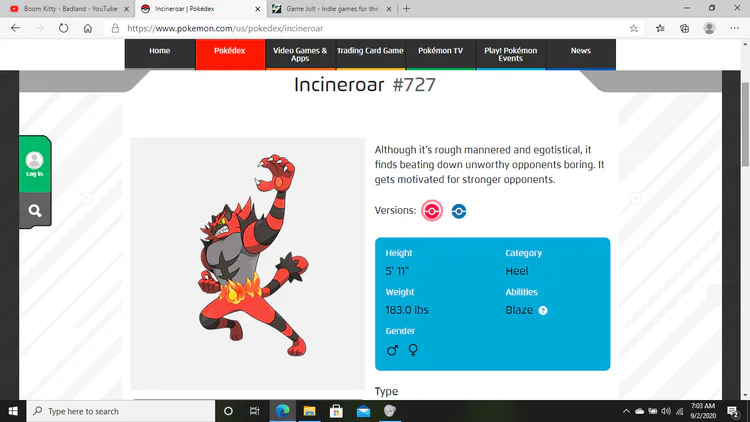
Task: Add page to favorites with star icon
Action: pos(634,28)
